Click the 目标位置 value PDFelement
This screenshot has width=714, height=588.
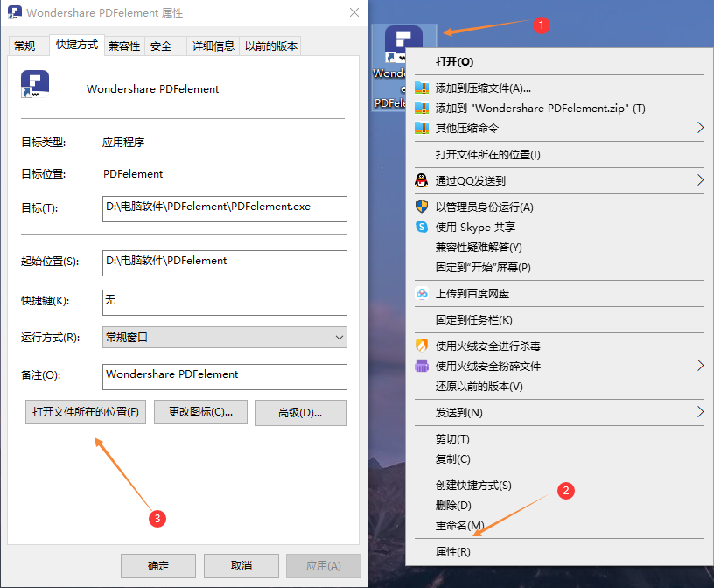[133, 174]
